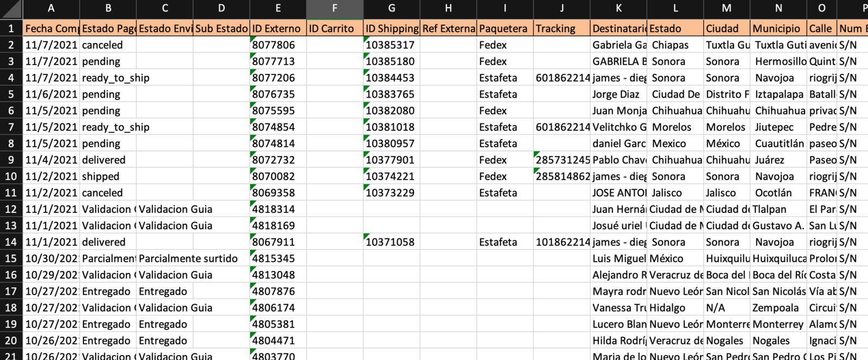Select 'Zempoala' municipality cell

pos(778,308)
